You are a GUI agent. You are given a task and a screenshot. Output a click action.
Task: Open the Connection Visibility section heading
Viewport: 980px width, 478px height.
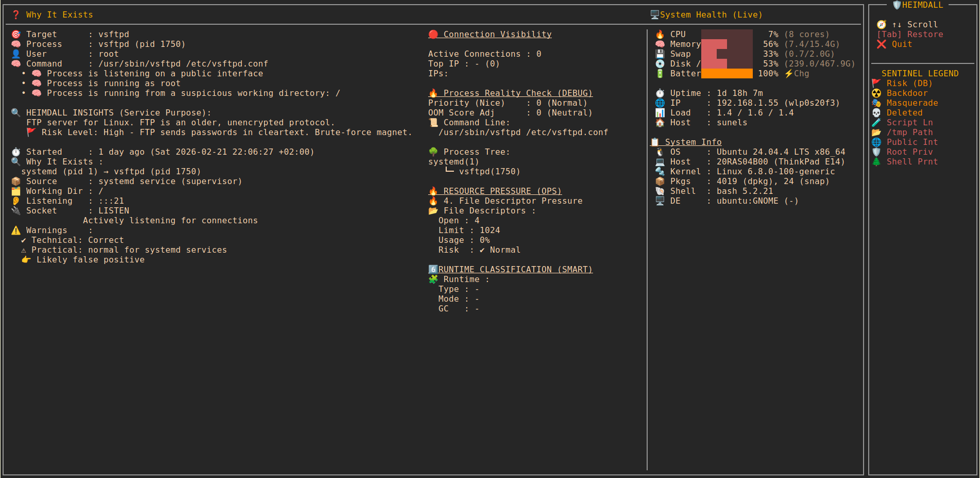coord(497,35)
